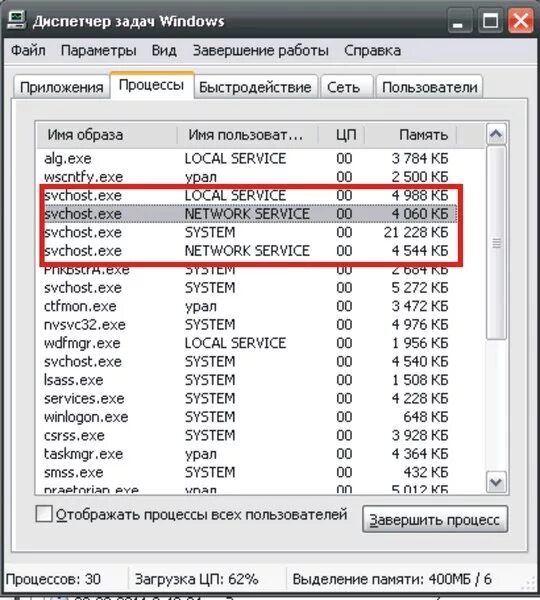Select the wscntfy.exe process row
This screenshot has width=540, height=600.
coord(247,177)
